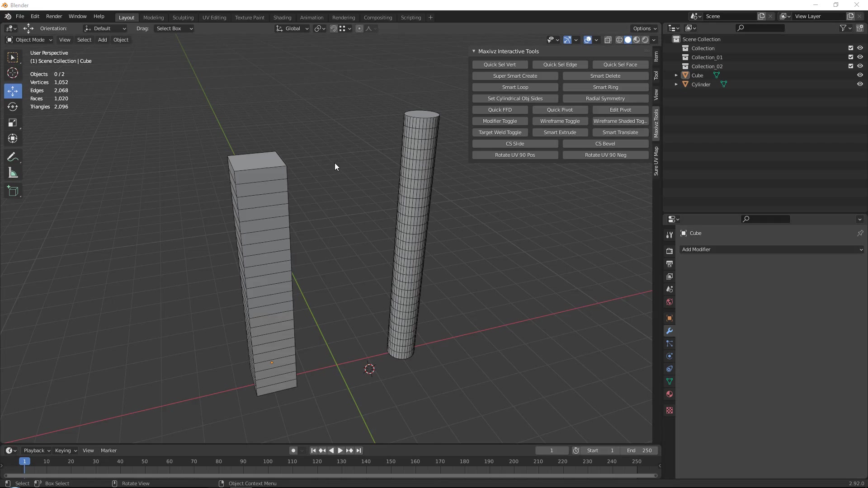Play the animation forward
This screenshot has width=868, height=488.
click(340, 450)
